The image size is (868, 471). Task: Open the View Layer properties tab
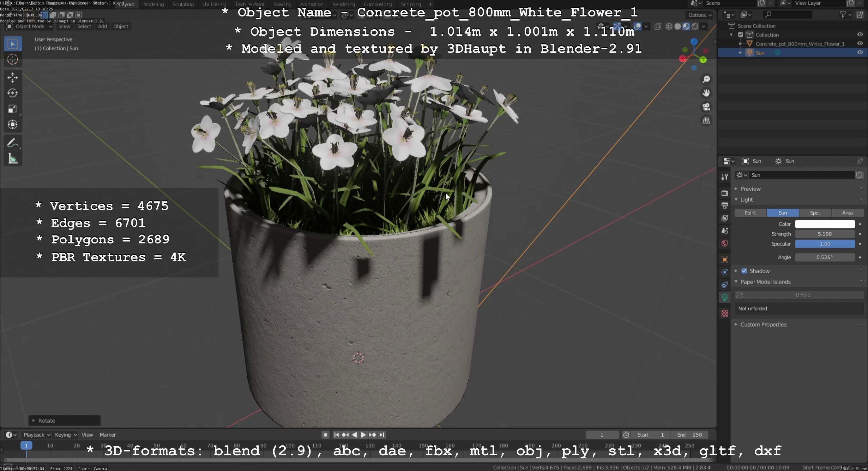pyautogui.click(x=725, y=218)
